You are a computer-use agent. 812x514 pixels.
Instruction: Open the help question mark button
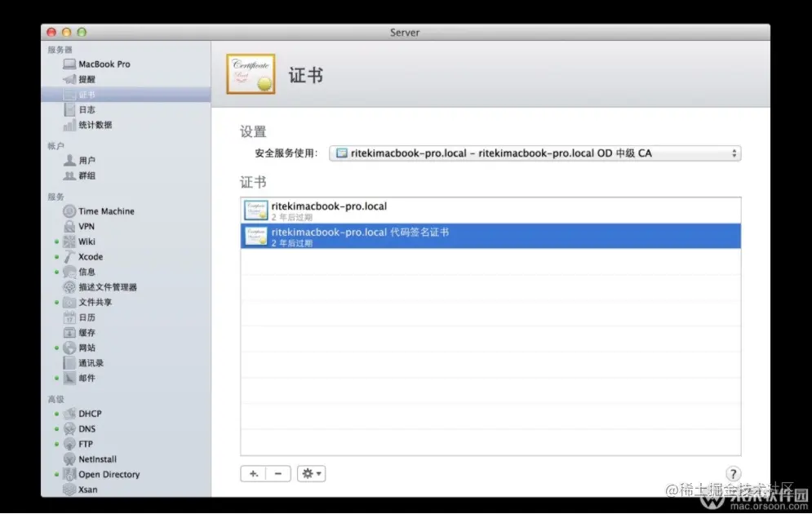[733, 474]
